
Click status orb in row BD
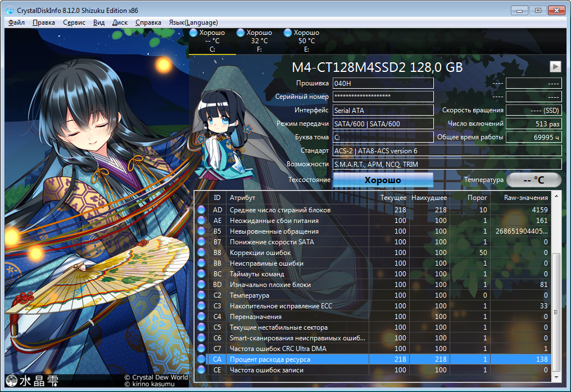[201, 284]
